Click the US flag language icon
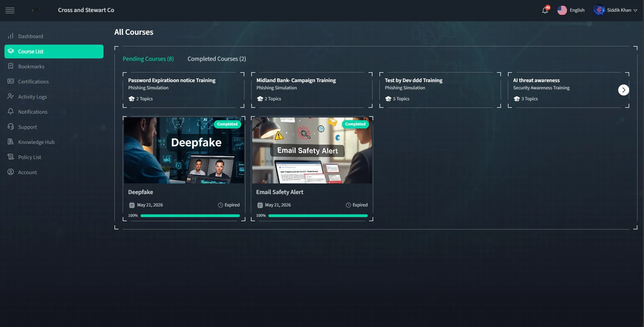The height and width of the screenshot is (327, 644). tap(562, 10)
